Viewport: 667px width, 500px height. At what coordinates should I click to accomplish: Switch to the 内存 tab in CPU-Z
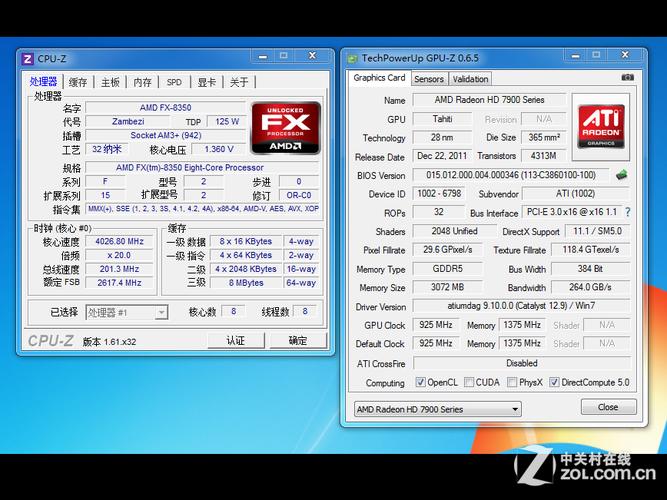(x=143, y=82)
